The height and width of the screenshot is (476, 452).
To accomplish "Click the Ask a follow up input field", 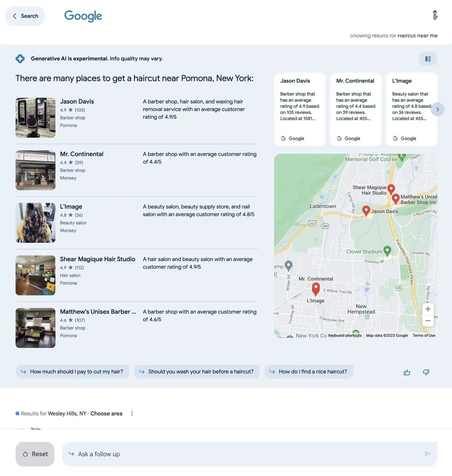I will [169, 454].
